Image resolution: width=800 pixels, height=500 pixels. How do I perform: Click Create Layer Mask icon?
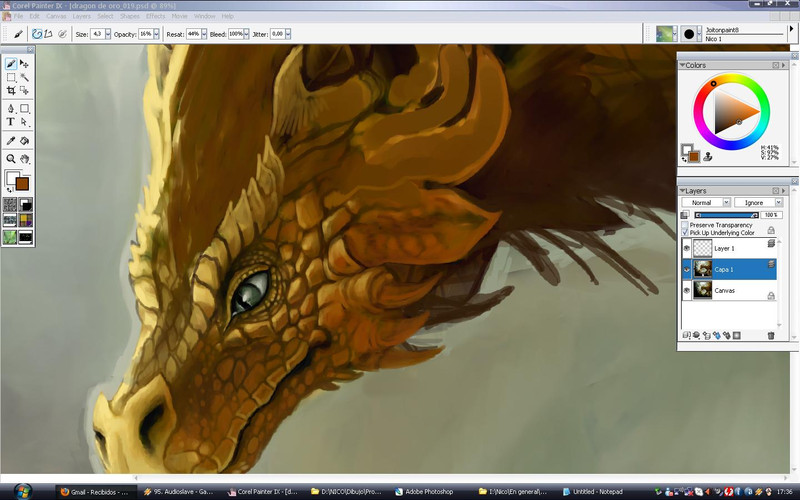737,335
